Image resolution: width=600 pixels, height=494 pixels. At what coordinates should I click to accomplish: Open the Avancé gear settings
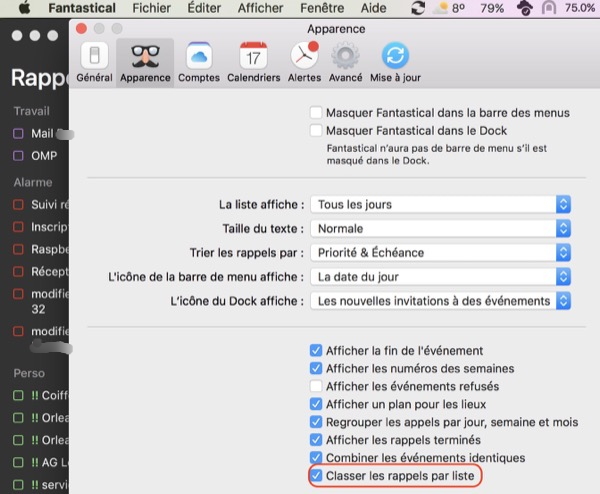(x=345, y=60)
